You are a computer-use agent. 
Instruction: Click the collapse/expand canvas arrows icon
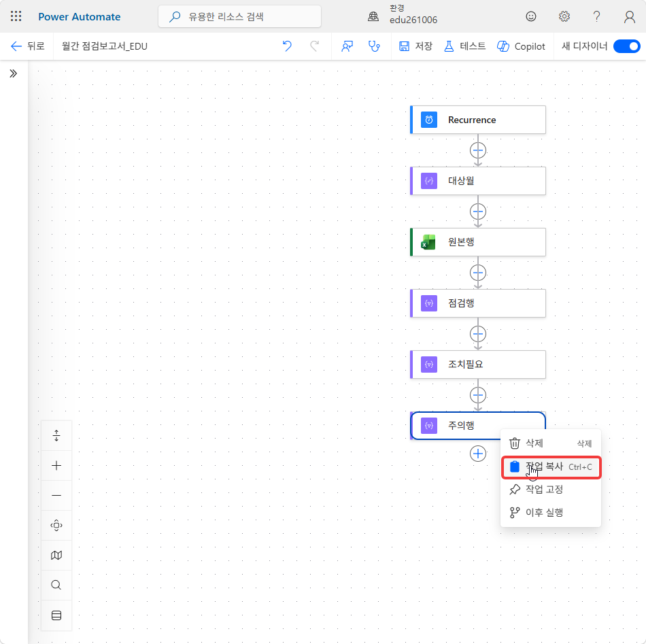pyautogui.click(x=56, y=435)
